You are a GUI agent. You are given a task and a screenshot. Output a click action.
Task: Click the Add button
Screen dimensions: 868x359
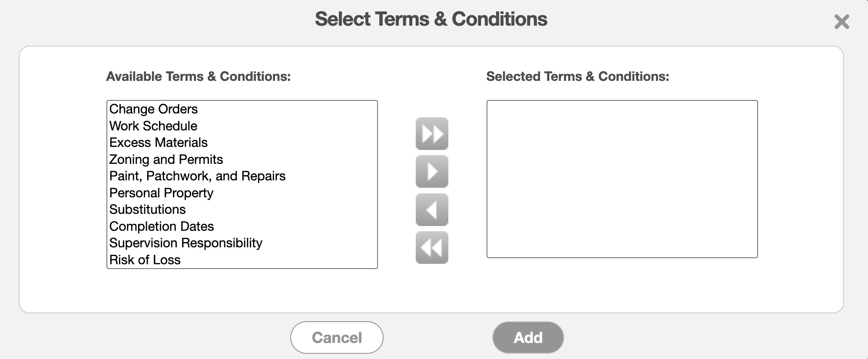coord(528,337)
